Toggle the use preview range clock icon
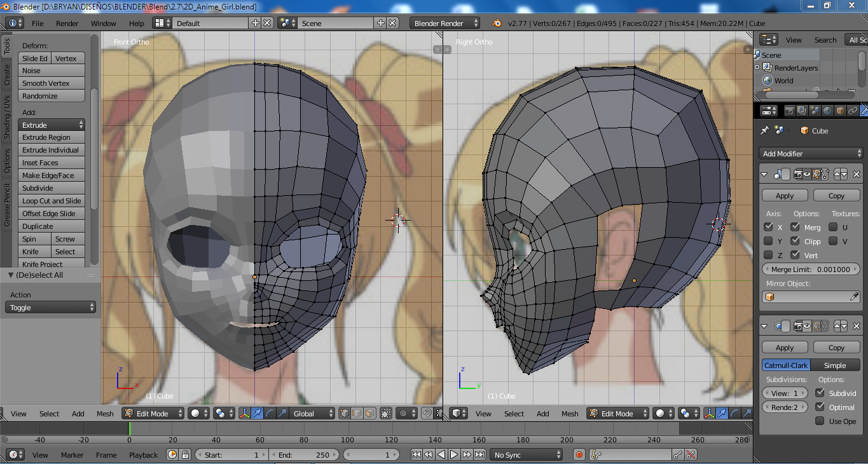The image size is (868, 464). pos(172,454)
